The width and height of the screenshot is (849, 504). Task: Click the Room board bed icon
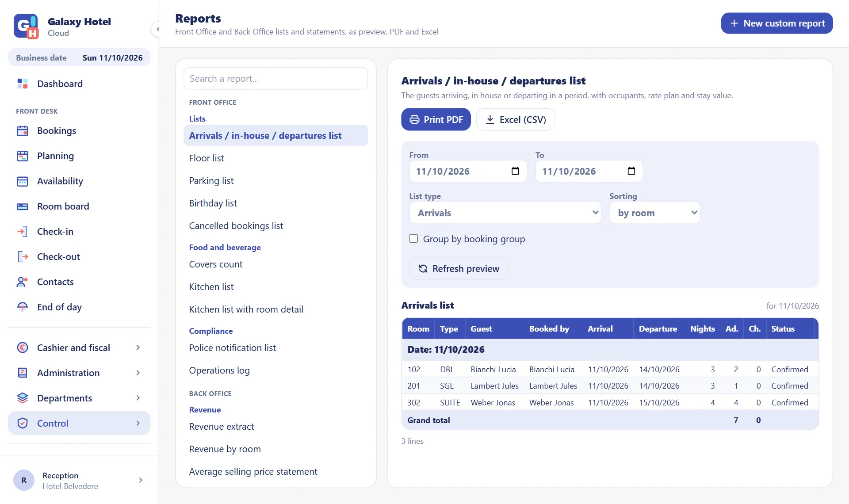pos(23,206)
